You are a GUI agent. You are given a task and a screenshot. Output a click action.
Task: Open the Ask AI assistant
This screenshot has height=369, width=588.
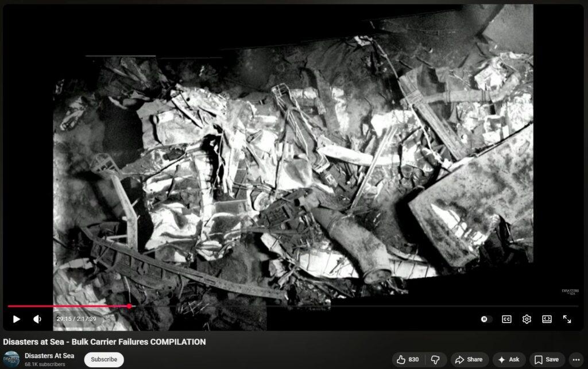tap(508, 360)
